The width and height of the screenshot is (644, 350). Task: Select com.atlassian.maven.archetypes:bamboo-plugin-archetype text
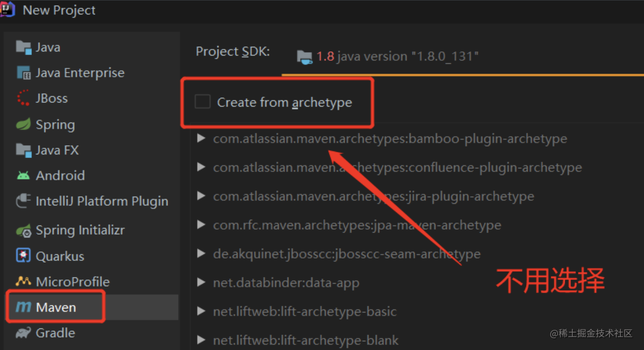(x=390, y=139)
